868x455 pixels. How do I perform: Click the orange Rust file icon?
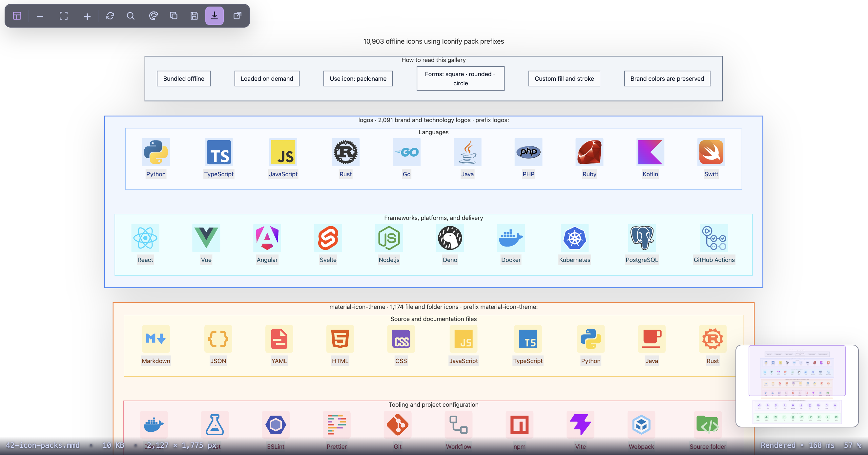click(713, 339)
